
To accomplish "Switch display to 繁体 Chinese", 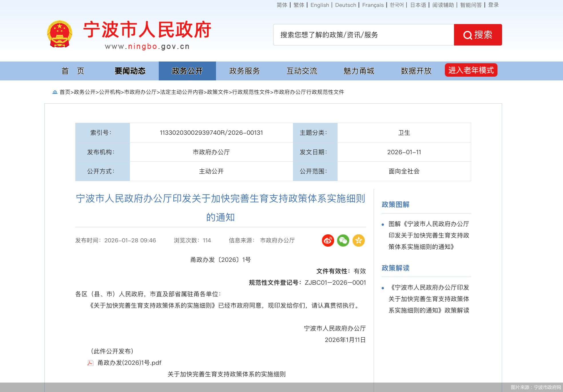I will (x=299, y=5).
